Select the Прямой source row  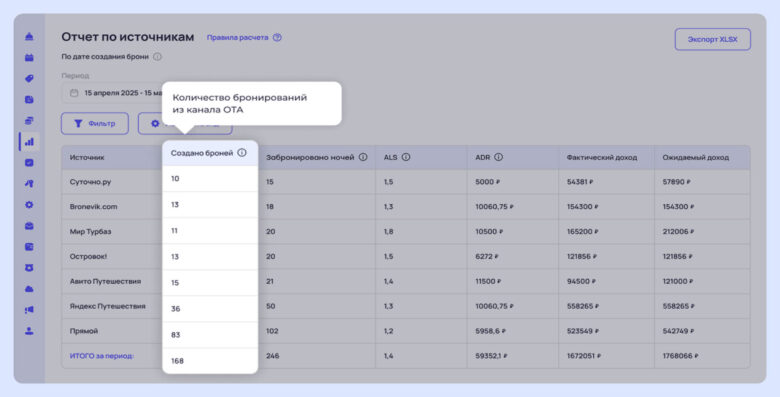[x=405, y=331]
